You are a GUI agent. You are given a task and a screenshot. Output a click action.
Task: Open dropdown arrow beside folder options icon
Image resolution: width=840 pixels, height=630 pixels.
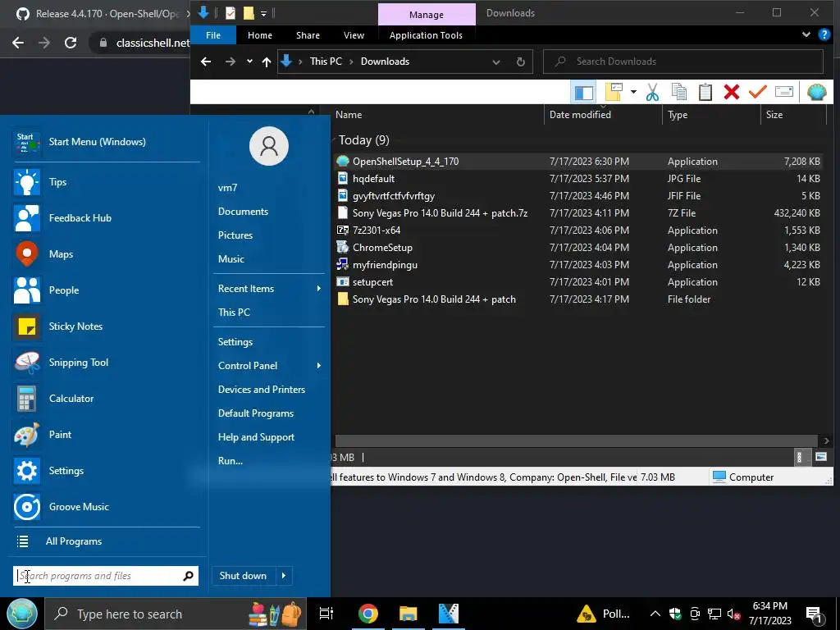[633, 92]
